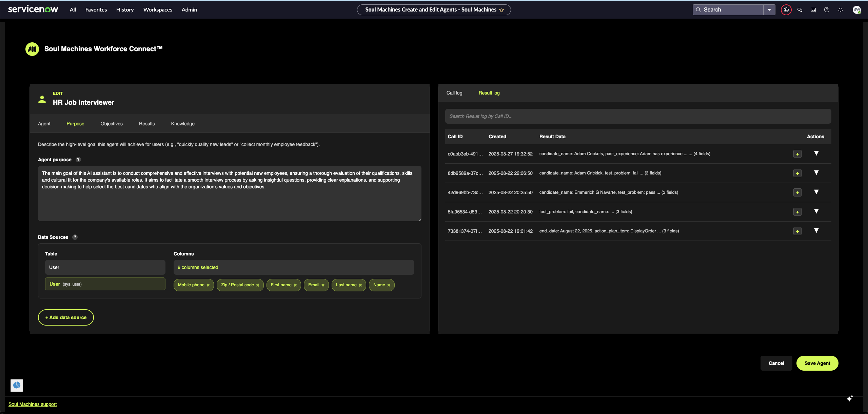This screenshot has width=868, height=414.
Task: Open the Soul Machines support link
Action: pyautogui.click(x=32, y=404)
